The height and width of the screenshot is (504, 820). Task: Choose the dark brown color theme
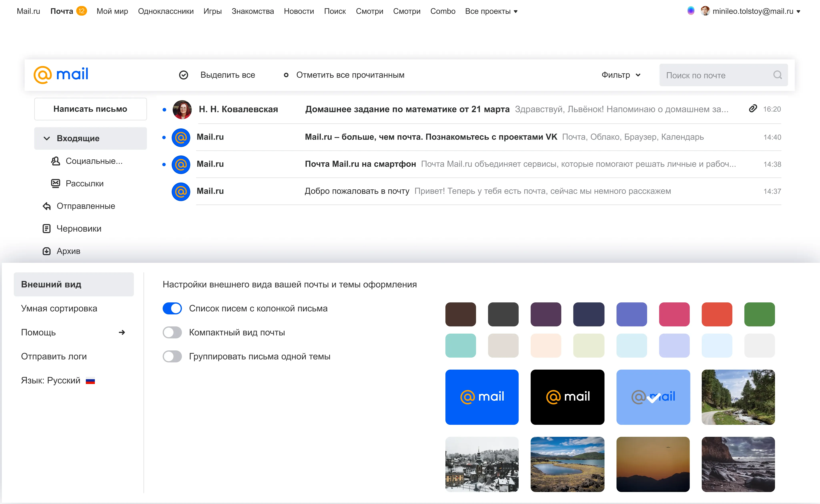tap(460, 314)
